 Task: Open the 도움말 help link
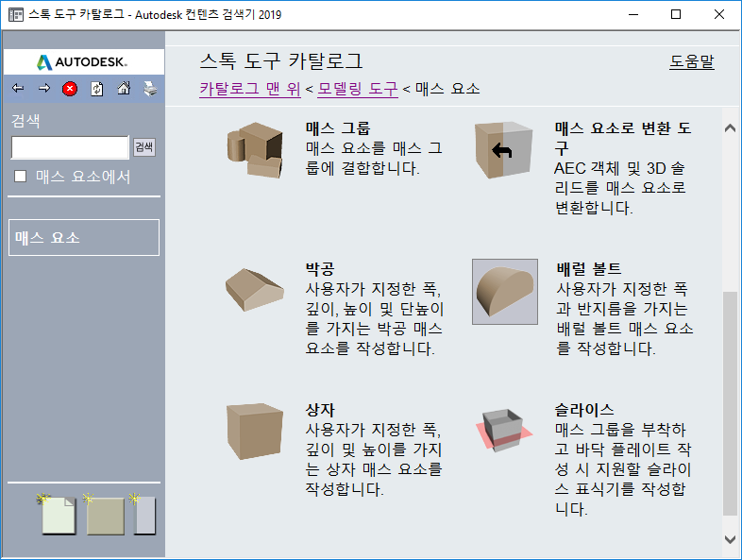[691, 61]
